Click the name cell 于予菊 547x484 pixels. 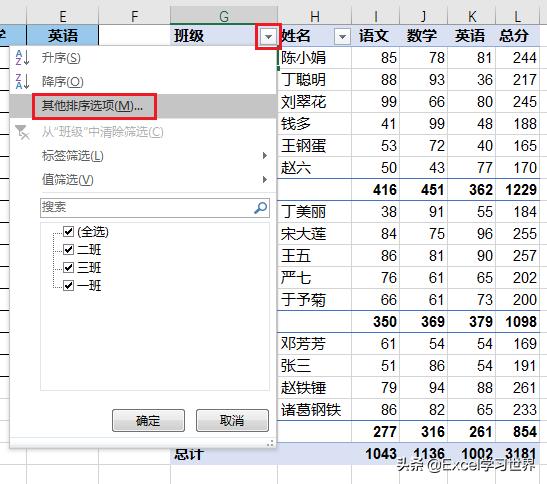315,299
